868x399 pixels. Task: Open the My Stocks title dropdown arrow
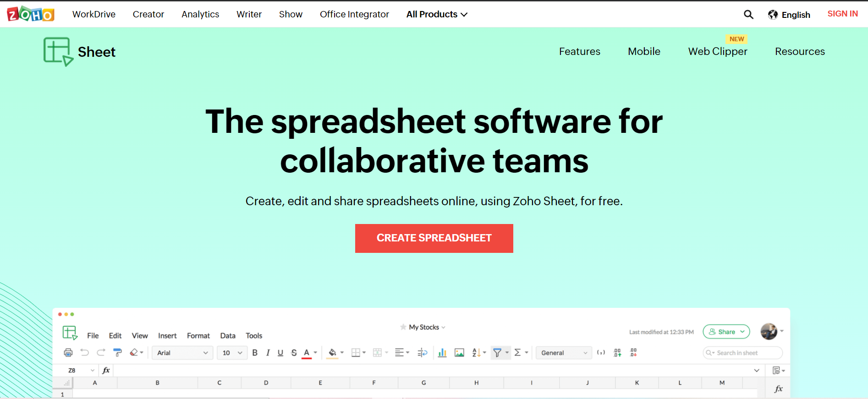click(x=443, y=328)
